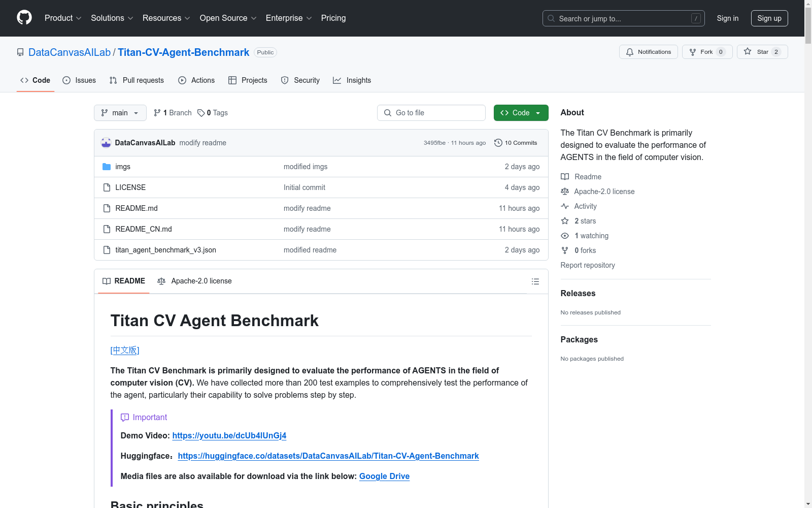The image size is (812, 508).
Task: Click the imgs folder icon
Action: (x=107, y=167)
